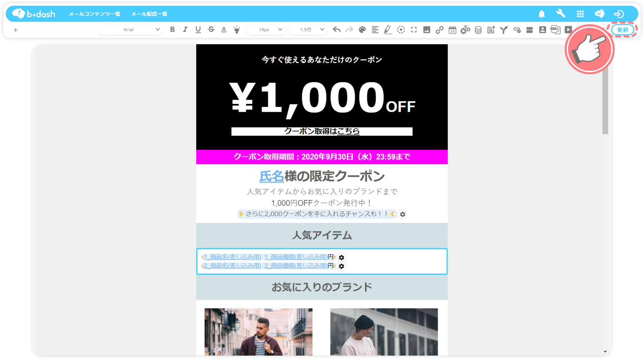Image resolution: width=644 pixels, height=362 pixels.
Task: Click the scrollbar down arrow
Action: pos(605,352)
